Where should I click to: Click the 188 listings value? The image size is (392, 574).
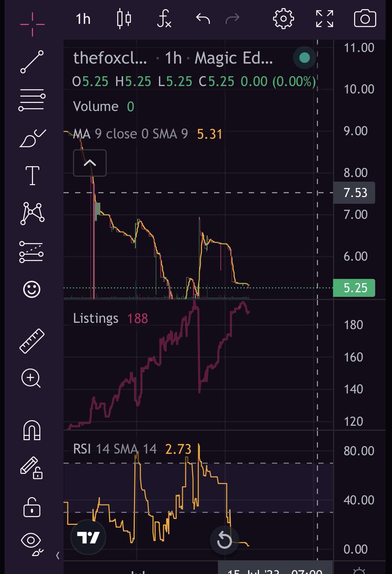(x=138, y=318)
